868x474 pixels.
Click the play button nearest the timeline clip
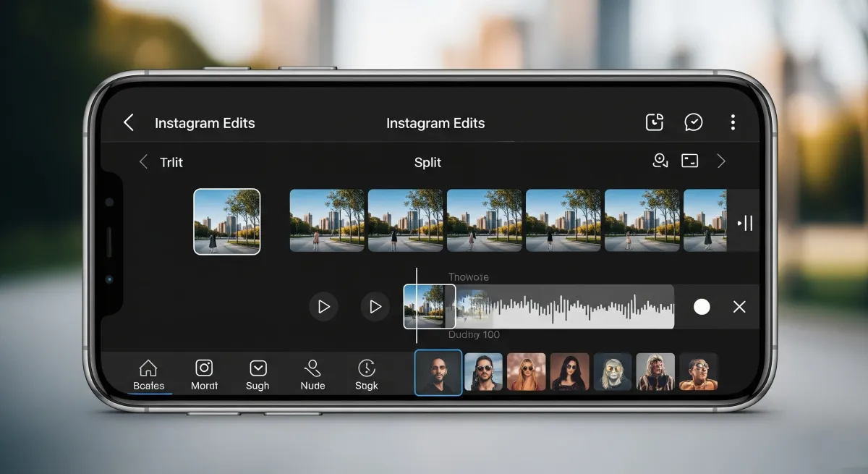[375, 307]
